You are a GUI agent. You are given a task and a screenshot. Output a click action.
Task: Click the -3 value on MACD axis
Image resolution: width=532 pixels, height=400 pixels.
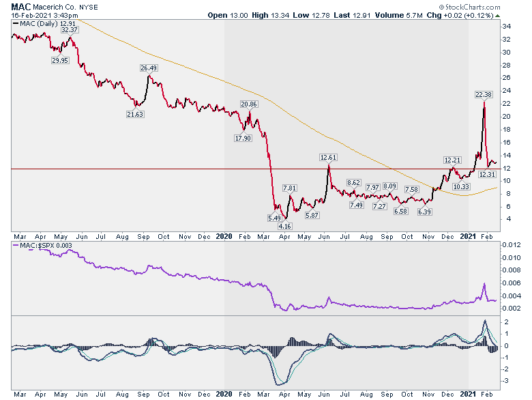pyautogui.click(x=505, y=381)
